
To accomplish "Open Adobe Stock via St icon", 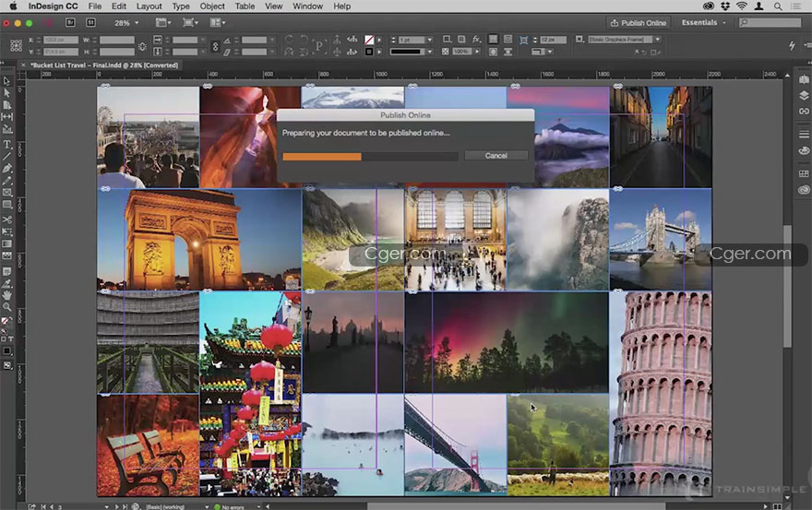I will 90,23.
